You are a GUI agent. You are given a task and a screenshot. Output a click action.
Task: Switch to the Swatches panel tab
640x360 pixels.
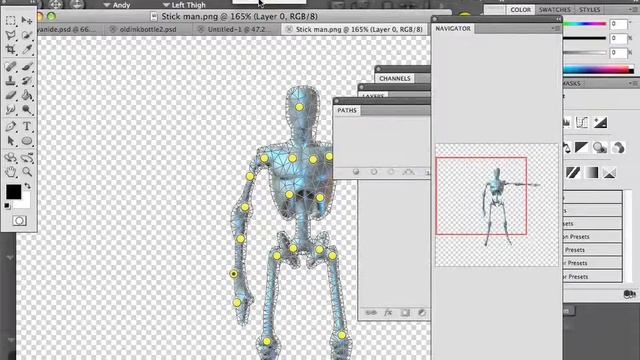click(x=554, y=9)
